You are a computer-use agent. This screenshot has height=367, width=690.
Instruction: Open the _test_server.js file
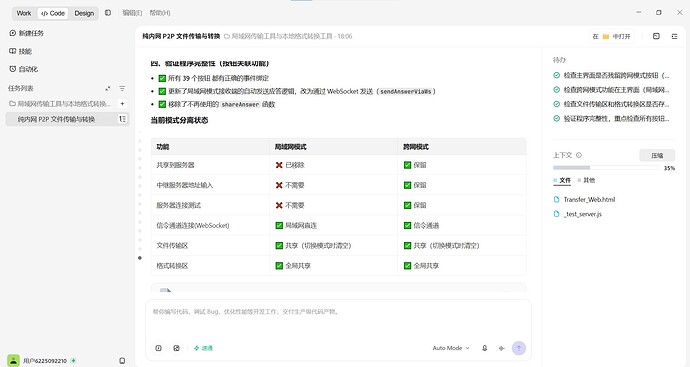[x=583, y=214]
